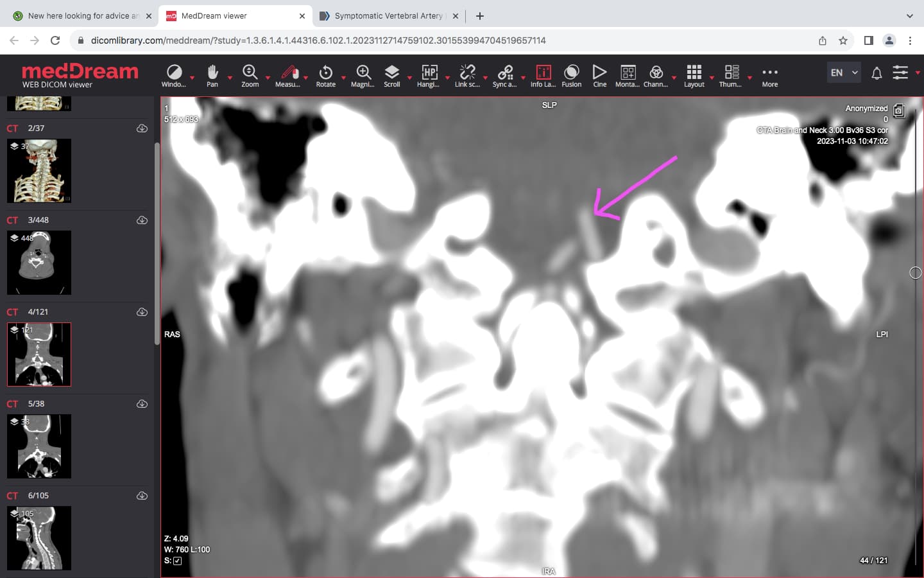Open the More tools menu

(770, 76)
